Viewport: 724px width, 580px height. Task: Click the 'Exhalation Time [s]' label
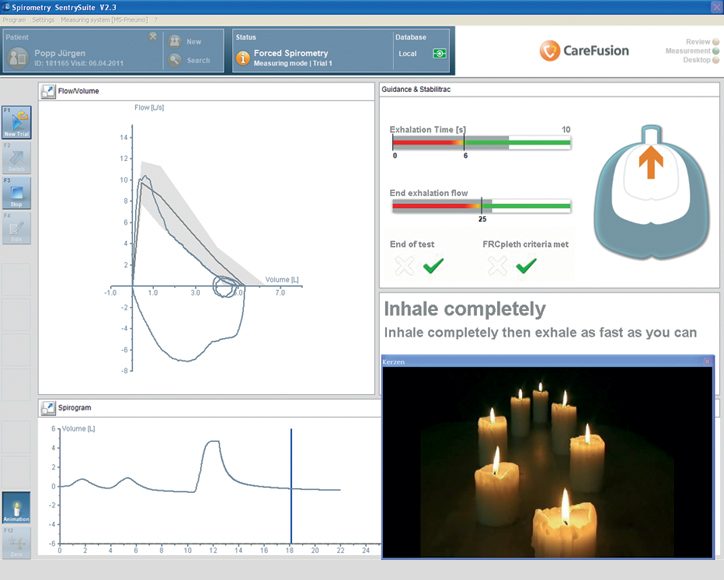[428, 130]
